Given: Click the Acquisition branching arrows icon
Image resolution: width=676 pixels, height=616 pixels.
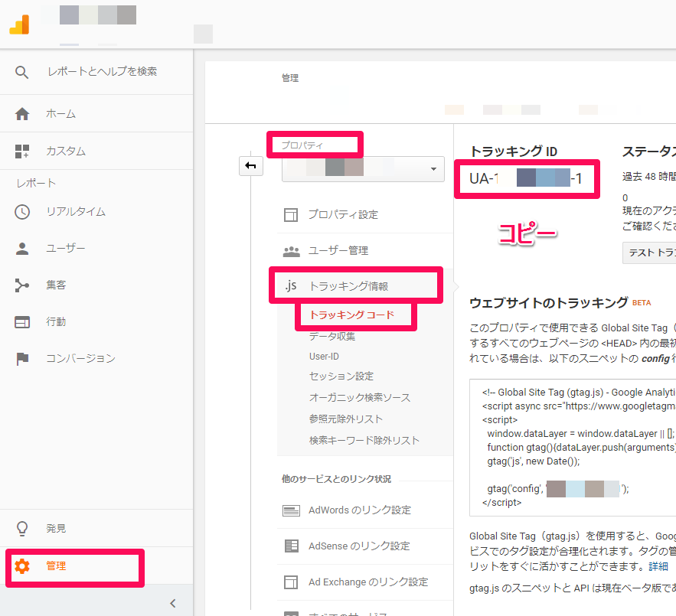Looking at the screenshot, I should [x=22, y=285].
